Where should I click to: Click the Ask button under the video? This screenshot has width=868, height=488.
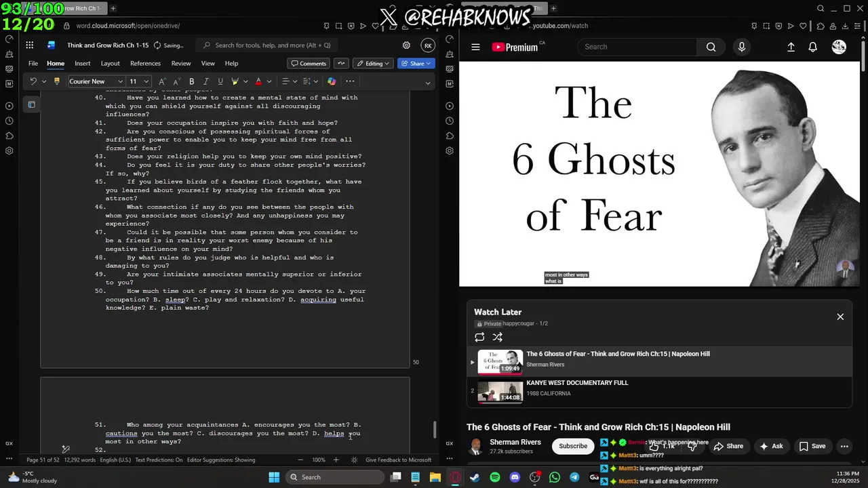coord(771,446)
